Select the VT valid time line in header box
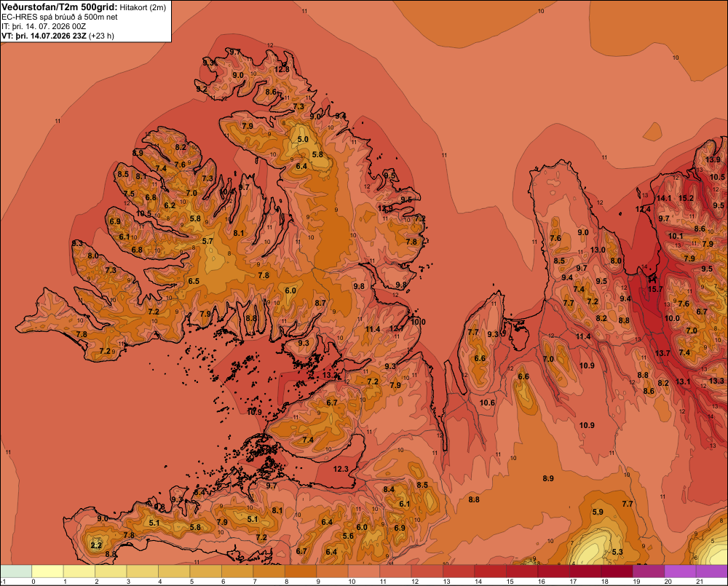 click(x=58, y=36)
